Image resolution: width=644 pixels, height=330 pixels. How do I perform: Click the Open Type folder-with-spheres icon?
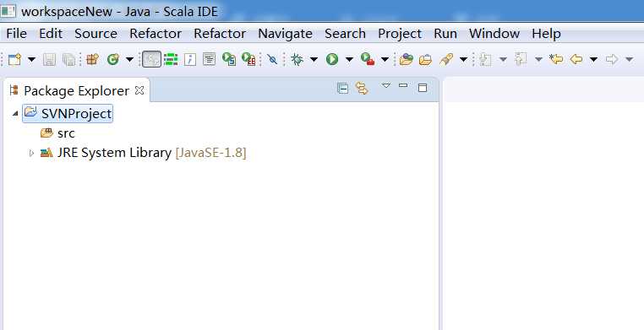[406, 59]
